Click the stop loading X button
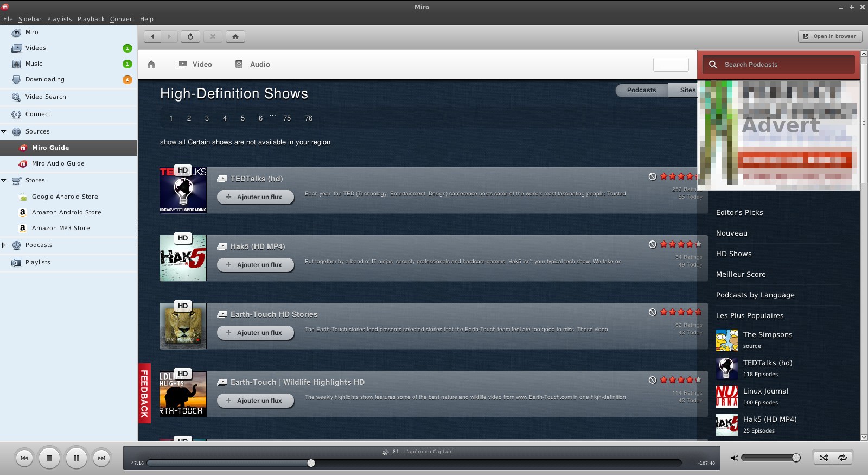 point(213,36)
